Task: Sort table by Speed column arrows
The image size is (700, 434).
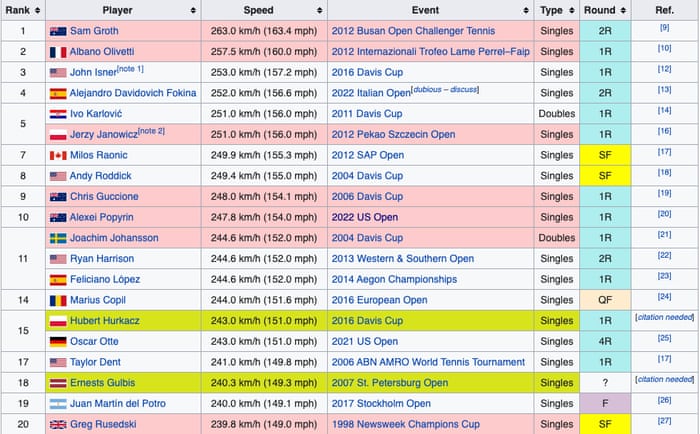Action: click(320, 10)
